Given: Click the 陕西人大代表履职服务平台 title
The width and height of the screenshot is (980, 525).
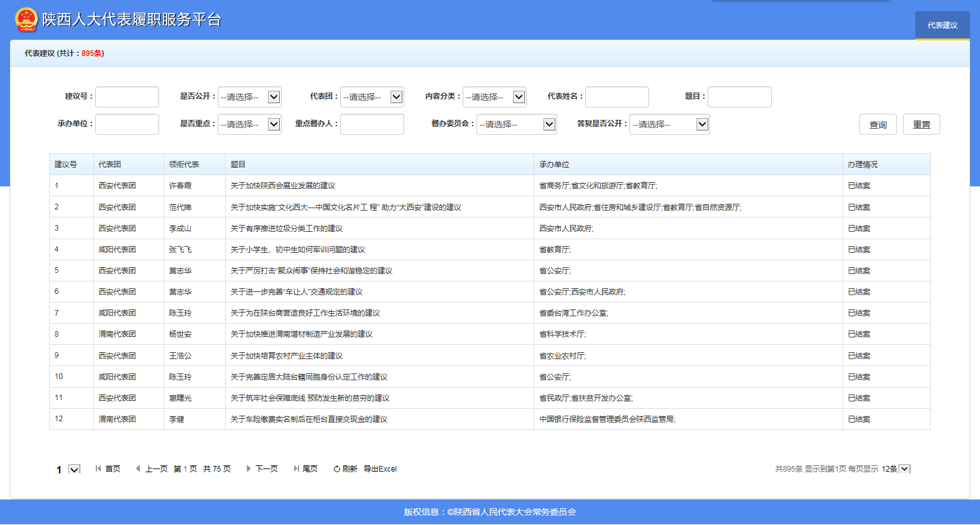Looking at the screenshot, I should coord(132,20).
